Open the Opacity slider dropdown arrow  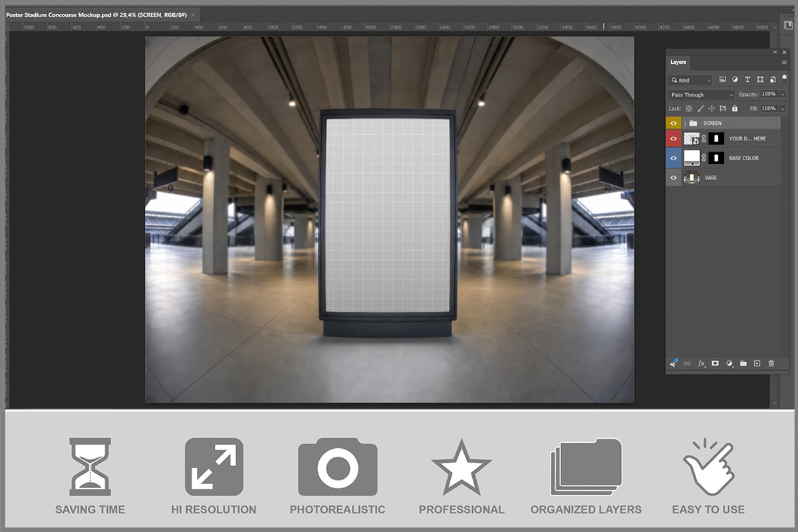tap(783, 94)
